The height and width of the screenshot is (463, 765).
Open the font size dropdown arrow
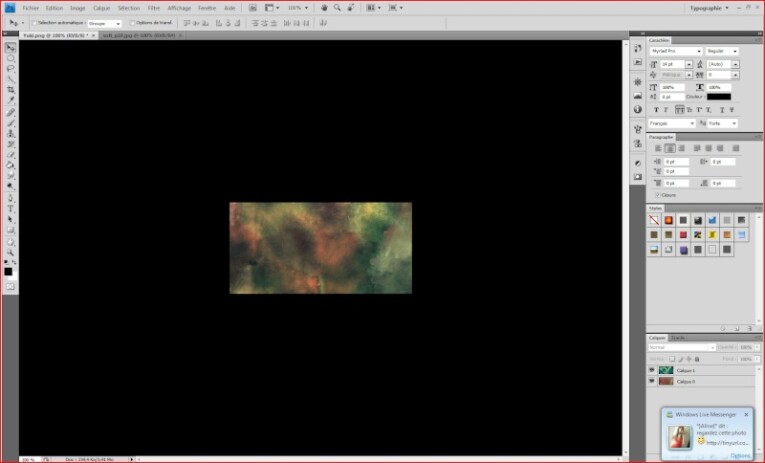pyautogui.click(x=689, y=64)
